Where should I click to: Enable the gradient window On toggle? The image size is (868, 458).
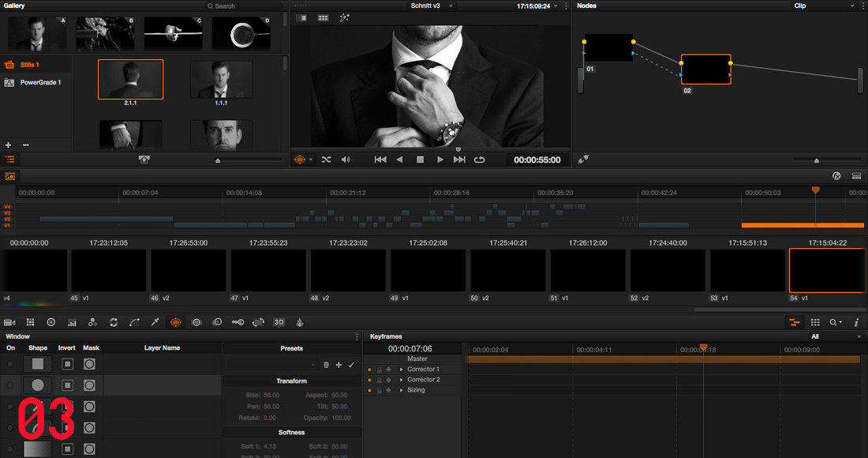(10, 449)
